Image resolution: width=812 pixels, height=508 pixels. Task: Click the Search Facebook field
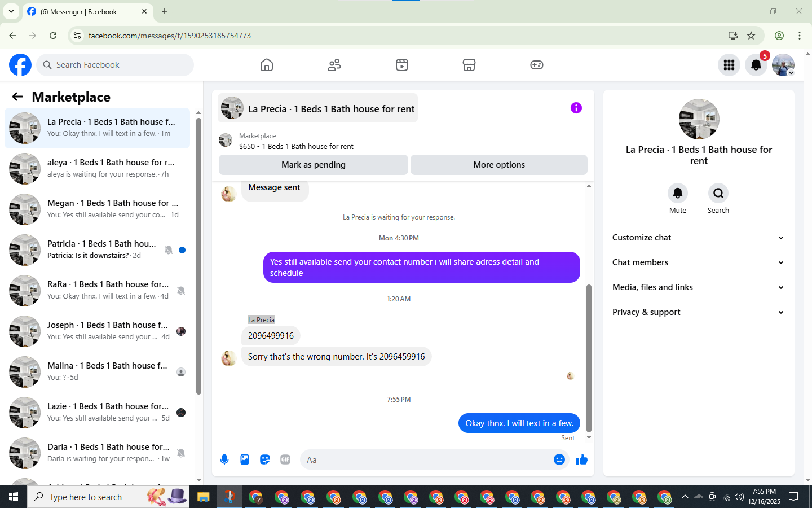(115, 65)
